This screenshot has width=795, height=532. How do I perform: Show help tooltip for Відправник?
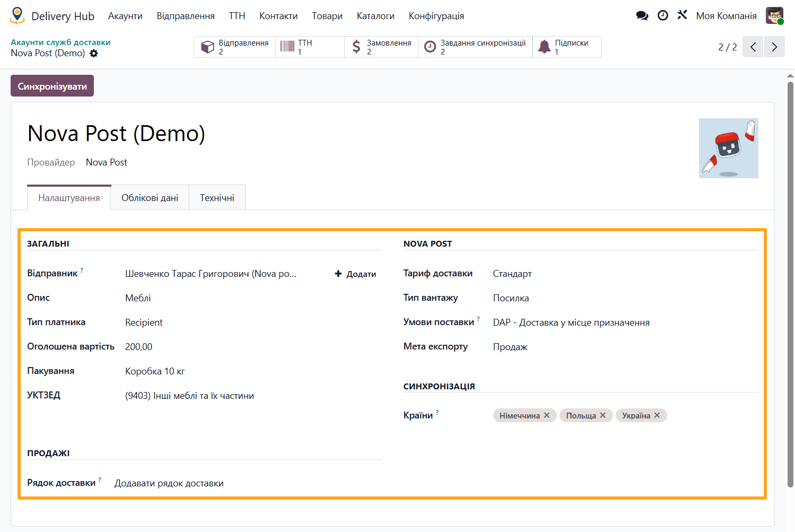[x=82, y=270]
